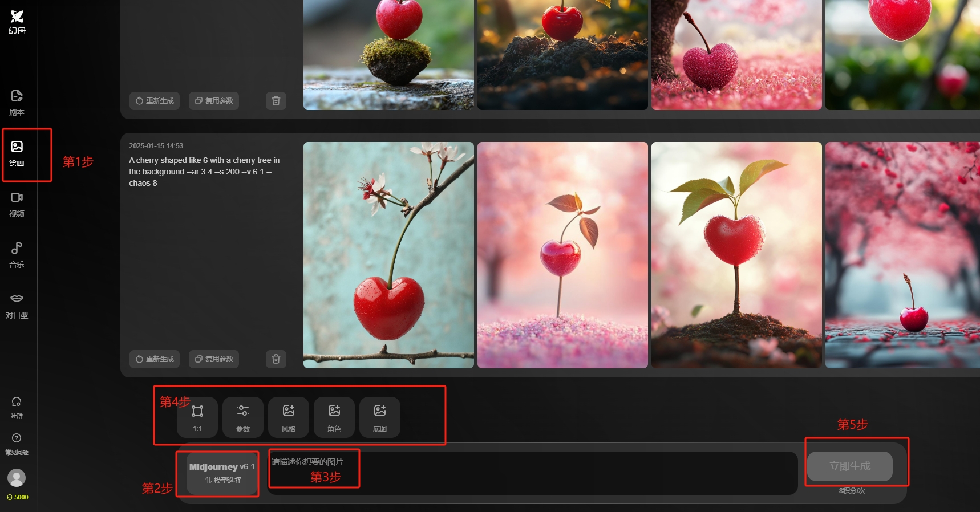Open the 1:1 aspect ratio selector

coord(197,417)
